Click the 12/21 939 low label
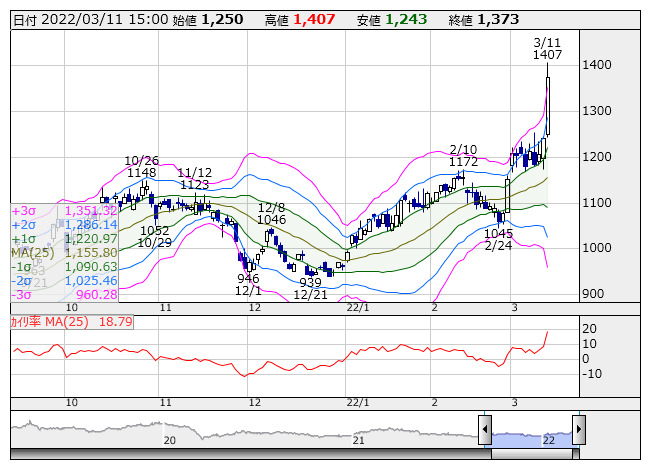This screenshot has height=470, width=653. point(311,288)
